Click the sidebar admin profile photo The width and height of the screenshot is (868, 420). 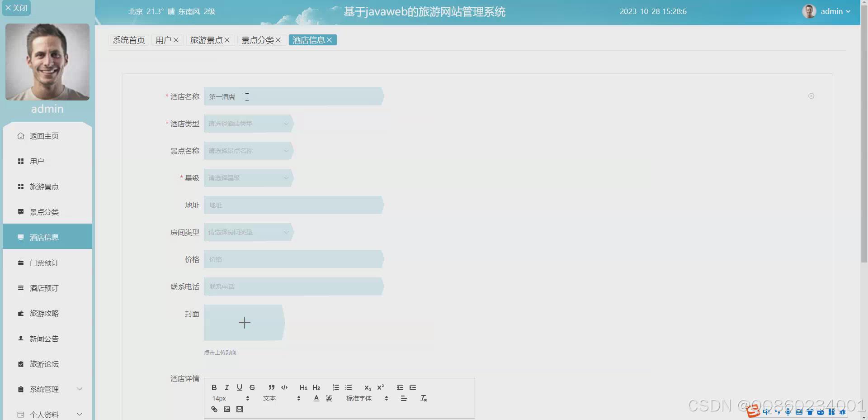click(47, 62)
